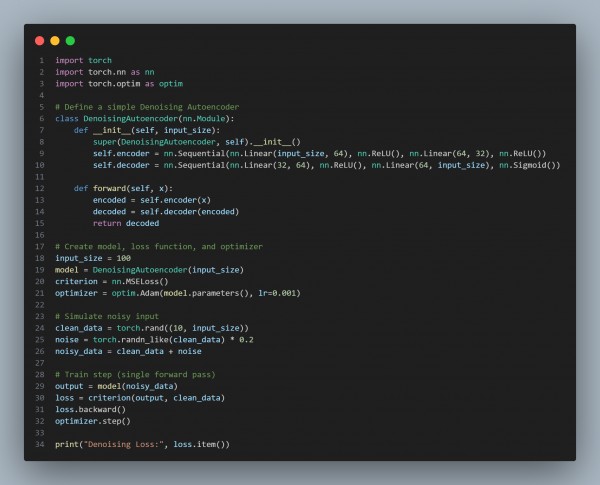Image resolution: width=600 pixels, height=485 pixels.
Task: Click the green maximize window dot
Action: (x=70, y=41)
